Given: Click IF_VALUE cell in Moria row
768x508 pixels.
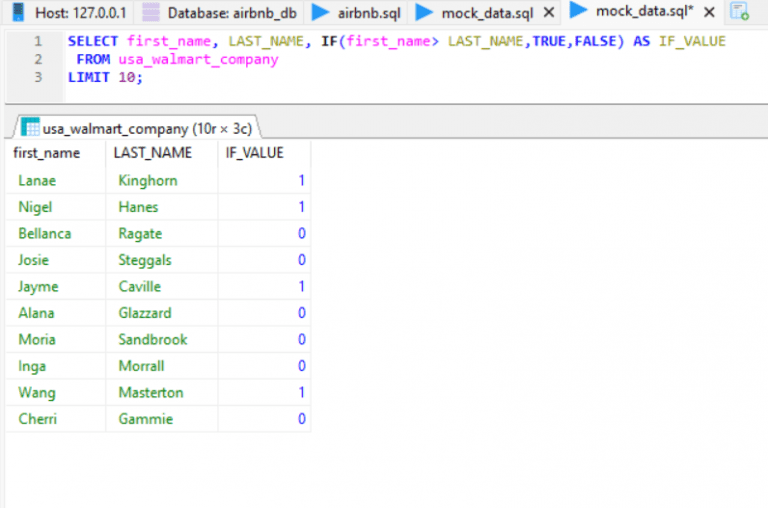Looking at the screenshot, I should (x=264, y=339).
